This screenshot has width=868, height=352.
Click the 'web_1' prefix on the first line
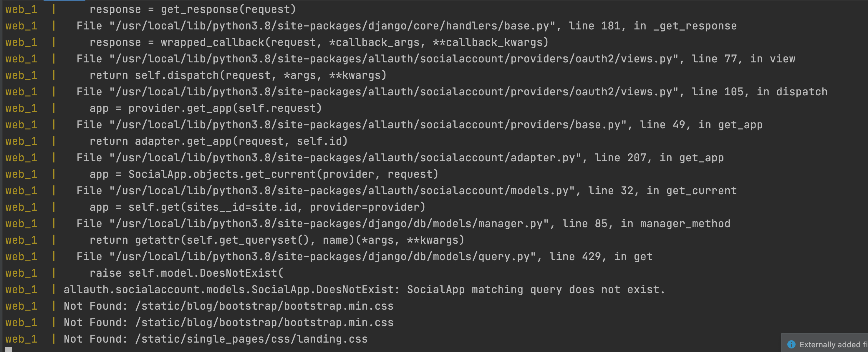(21, 9)
